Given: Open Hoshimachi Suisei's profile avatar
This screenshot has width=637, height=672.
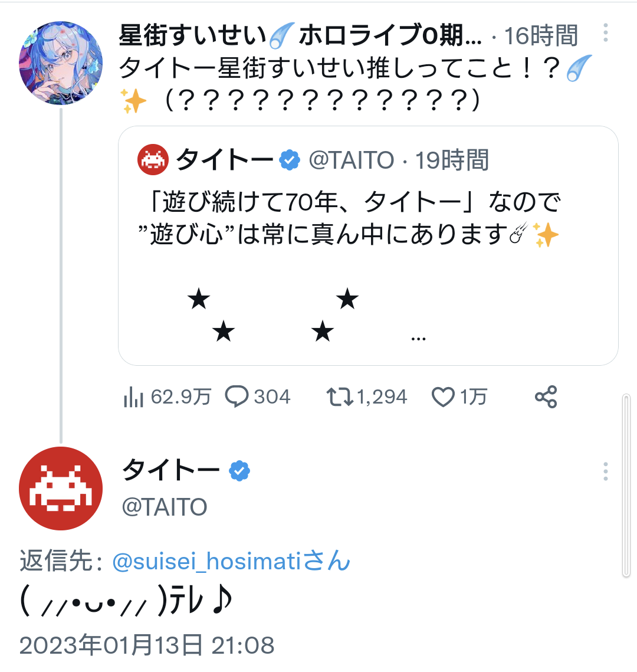Looking at the screenshot, I should pyautogui.click(x=61, y=63).
